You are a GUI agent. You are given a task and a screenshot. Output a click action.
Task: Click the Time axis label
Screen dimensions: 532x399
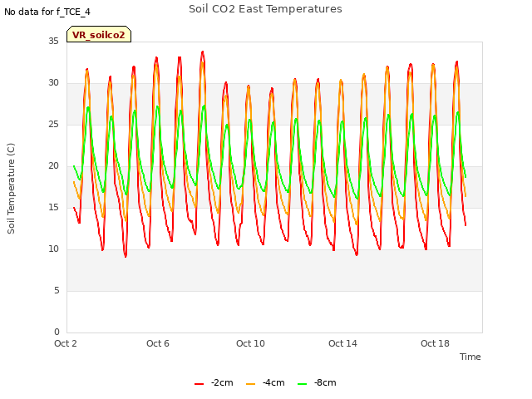click(470, 357)
